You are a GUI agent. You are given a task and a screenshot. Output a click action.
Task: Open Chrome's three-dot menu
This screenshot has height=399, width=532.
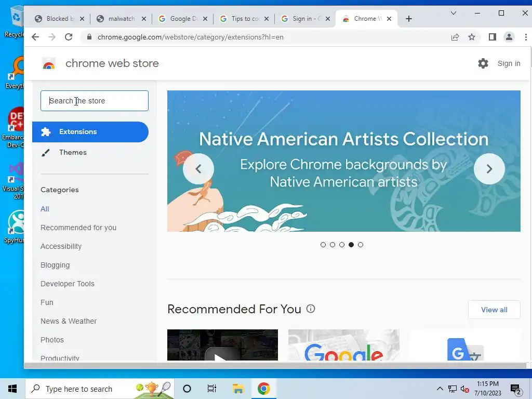click(x=526, y=37)
